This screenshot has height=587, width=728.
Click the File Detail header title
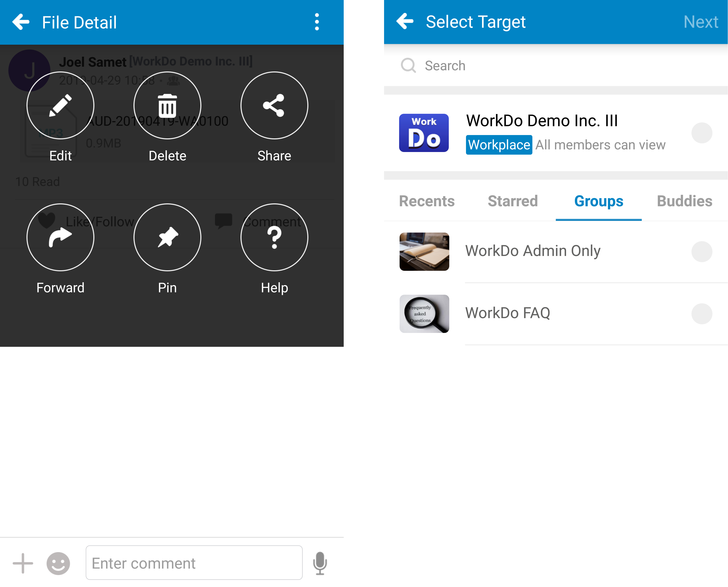79,22
